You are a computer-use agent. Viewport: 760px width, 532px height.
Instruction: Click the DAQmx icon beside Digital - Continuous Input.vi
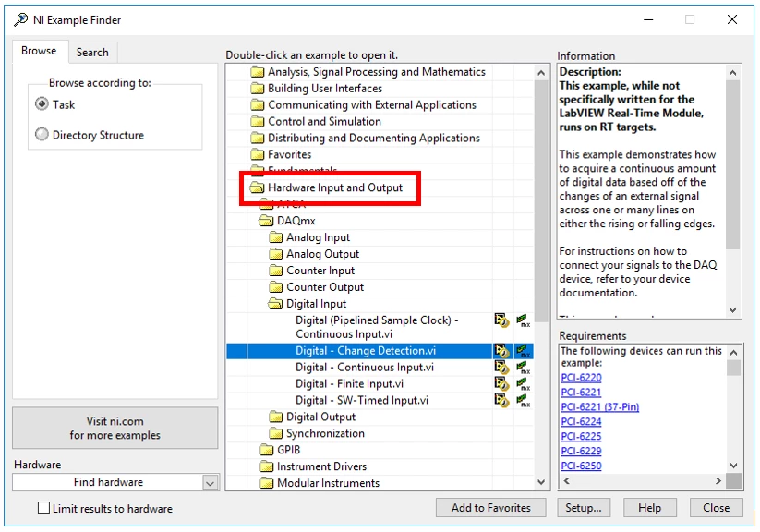[524, 367]
